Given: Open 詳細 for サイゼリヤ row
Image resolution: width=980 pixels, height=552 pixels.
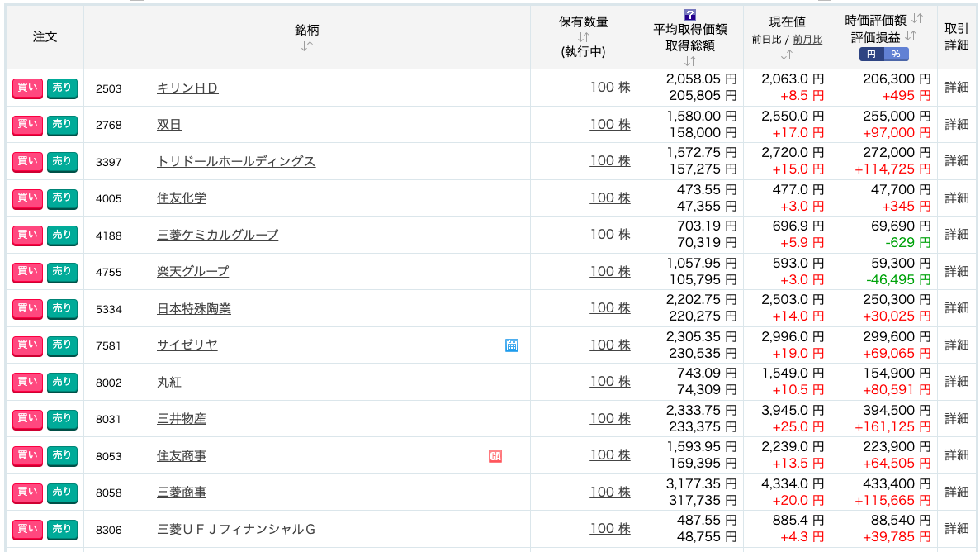Looking at the screenshot, I should [957, 345].
